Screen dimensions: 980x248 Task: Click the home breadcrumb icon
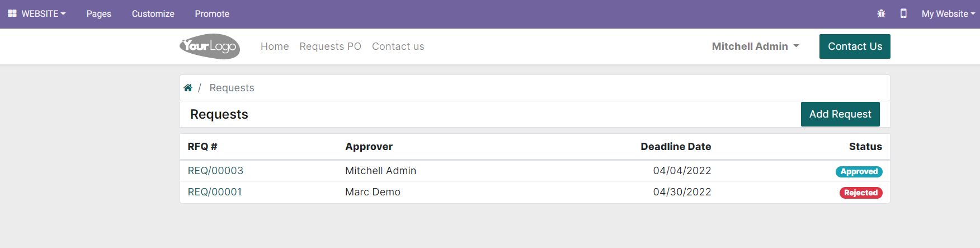pyautogui.click(x=188, y=88)
